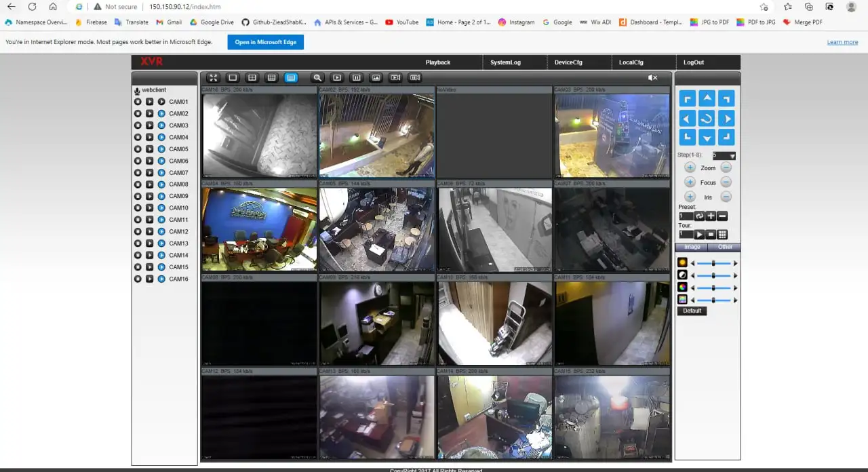Open the Step(1-8) value dropdown
Screen dimensions: 868x472
coord(731,155)
